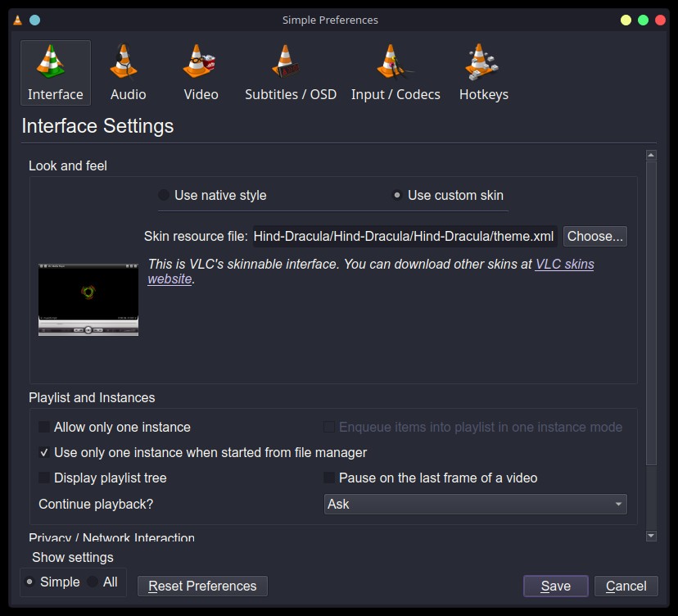Click Reset Preferences button

pos(202,586)
